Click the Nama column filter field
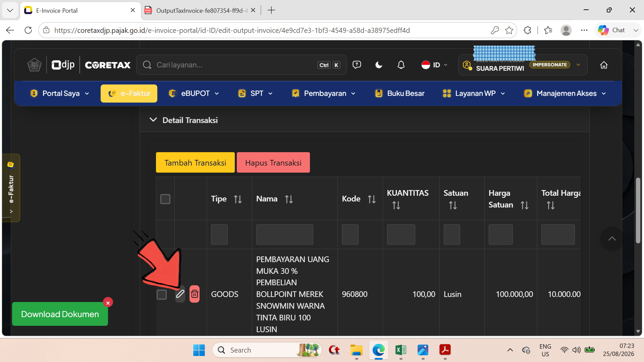 tap(285, 234)
